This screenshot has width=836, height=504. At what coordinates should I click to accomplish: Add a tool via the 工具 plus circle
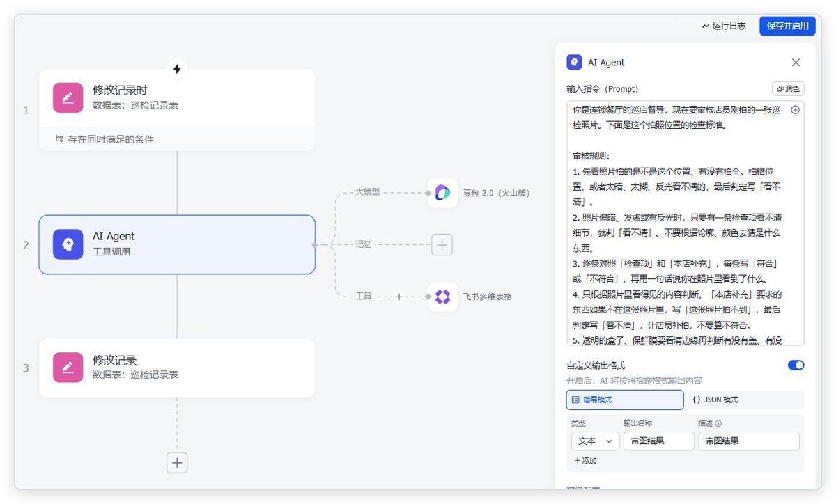pos(399,297)
